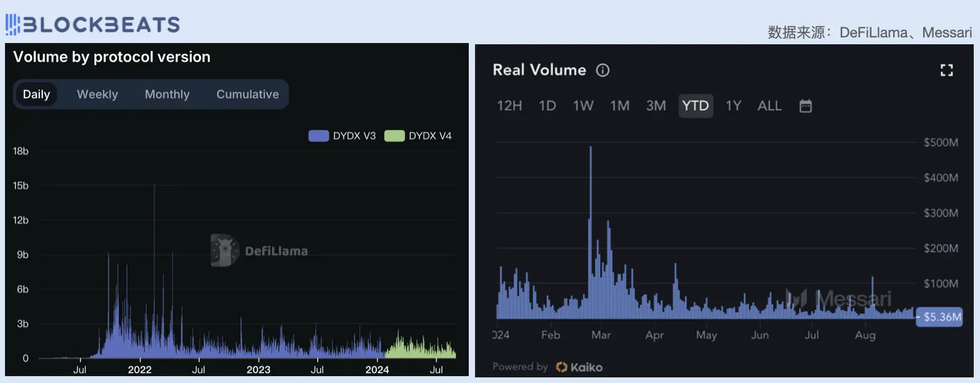The width and height of the screenshot is (980, 383).
Task: Choose the 1W time range
Action: coord(583,106)
